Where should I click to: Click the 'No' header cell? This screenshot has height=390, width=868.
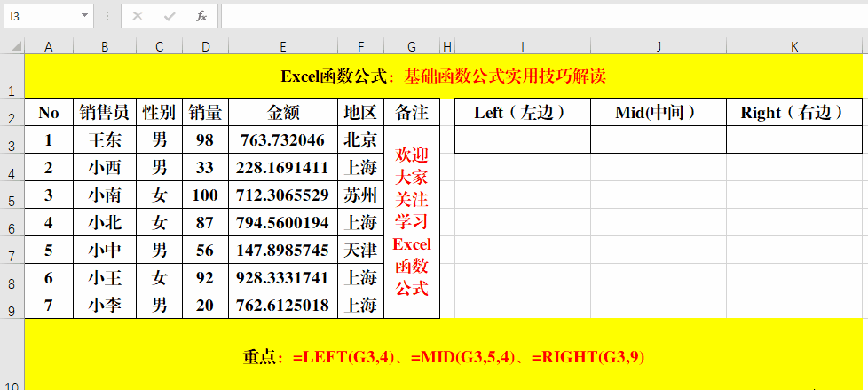coord(49,113)
